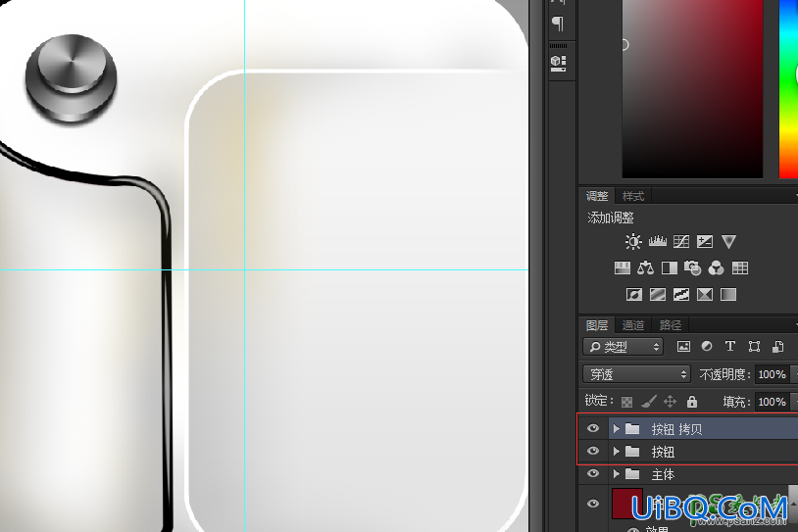Open the 穿透 blend mode dropdown
This screenshot has width=798, height=532.
(636, 374)
